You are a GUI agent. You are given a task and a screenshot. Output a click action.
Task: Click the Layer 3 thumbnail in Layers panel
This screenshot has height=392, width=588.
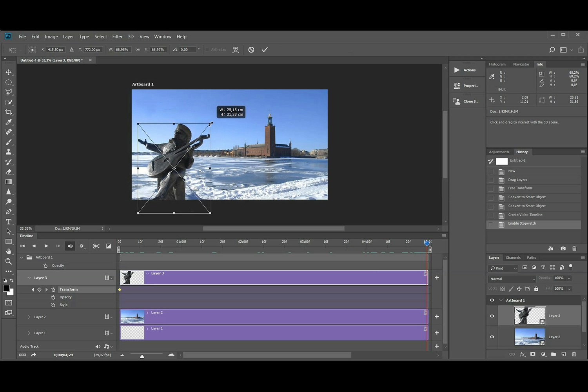point(529,316)
